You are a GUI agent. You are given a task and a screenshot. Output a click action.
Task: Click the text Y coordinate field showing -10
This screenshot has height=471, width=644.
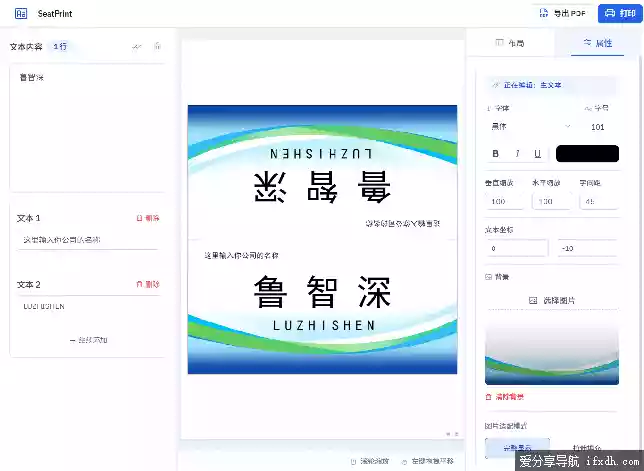(x=587, y=248)
